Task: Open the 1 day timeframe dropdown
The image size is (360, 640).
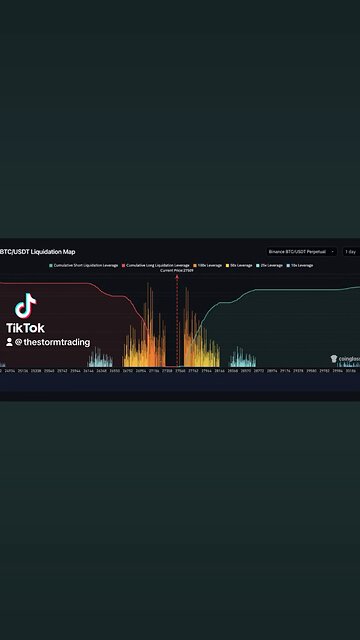Action: pos(351,252)
